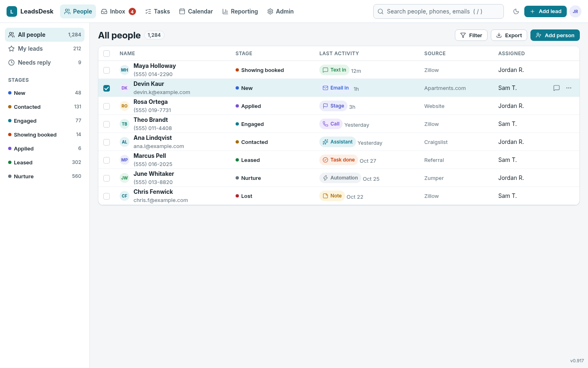
Task: Toggle the select-all header checkbox
Action: (x=107, y=54)
